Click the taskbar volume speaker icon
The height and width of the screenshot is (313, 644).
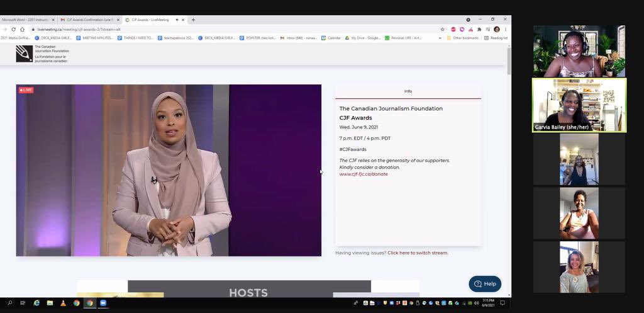[477, 303]
